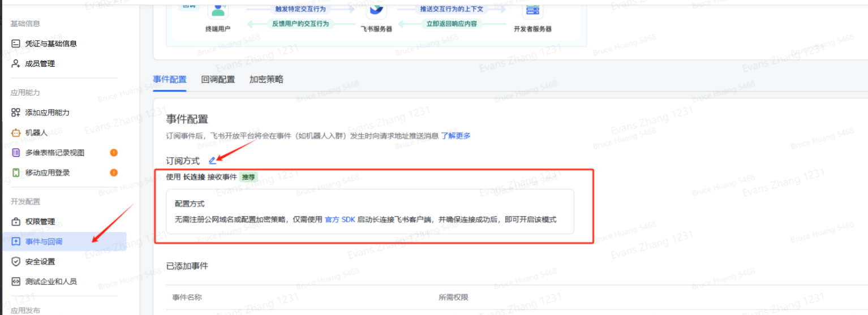868x315 pixels.
Task: Click the 触发特定交互行为 diagram label
Action: tap(300, 10)
